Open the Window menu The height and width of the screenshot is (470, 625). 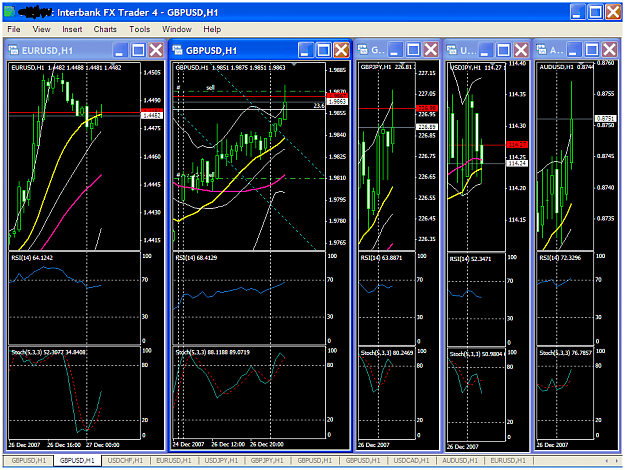177,29
